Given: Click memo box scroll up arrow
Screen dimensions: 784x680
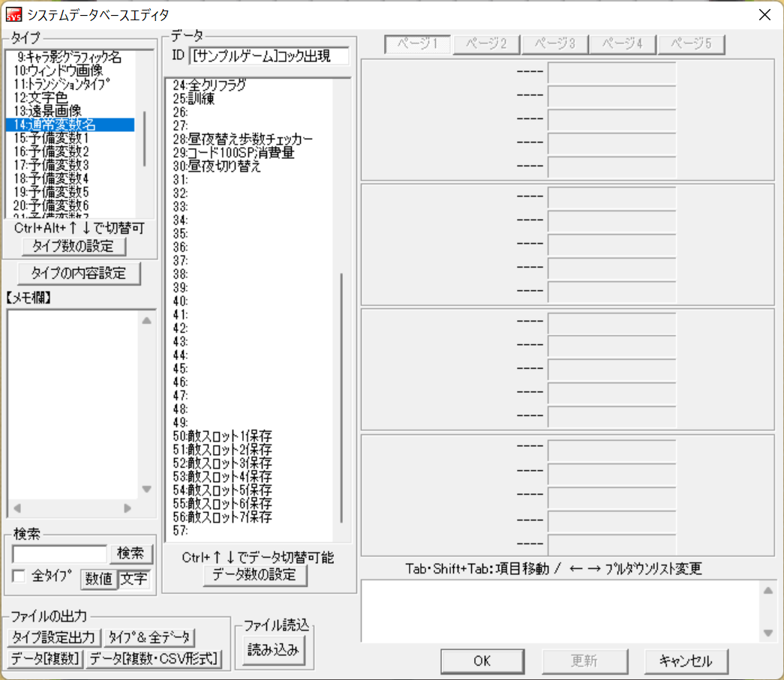Looking at the screenshot, I should tap(146, 321).
